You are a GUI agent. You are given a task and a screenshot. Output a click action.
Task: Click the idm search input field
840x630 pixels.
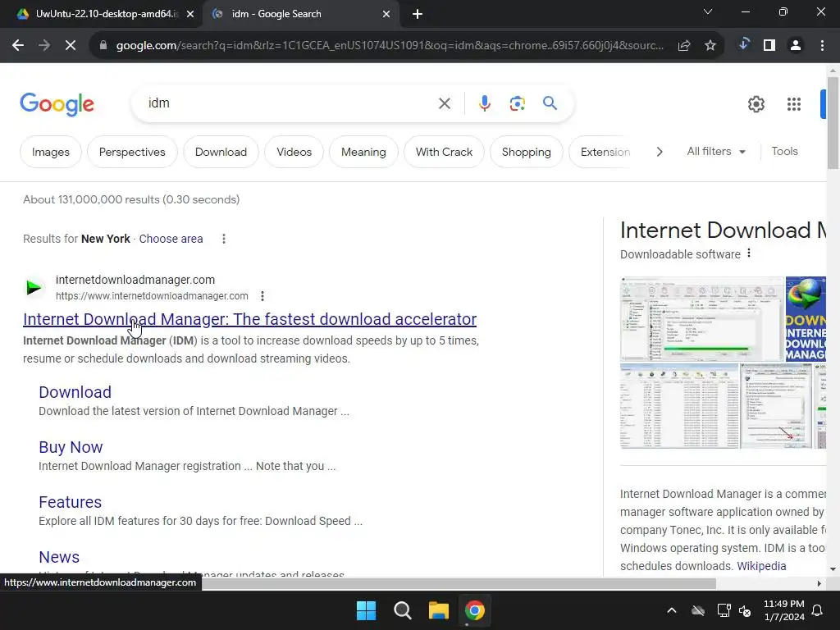[x=290, y=103]
